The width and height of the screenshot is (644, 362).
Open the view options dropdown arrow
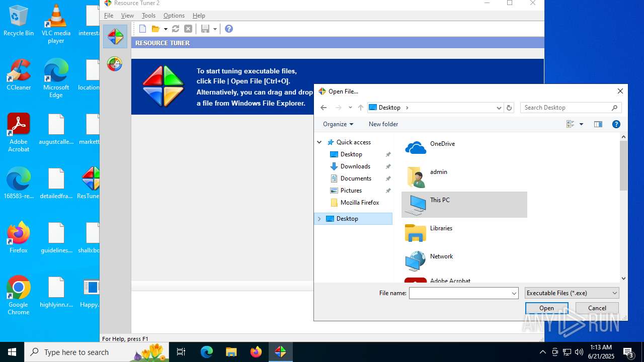(x=581, y=124)
